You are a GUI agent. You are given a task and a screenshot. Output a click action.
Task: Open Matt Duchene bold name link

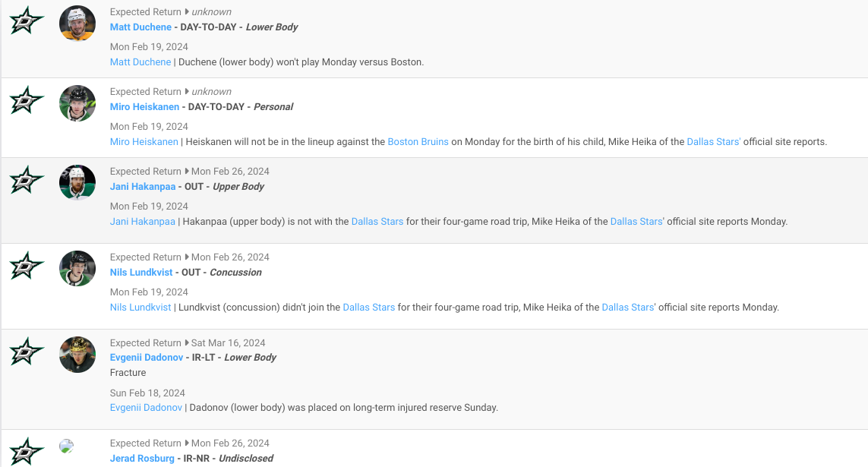(x=140, y=27)
